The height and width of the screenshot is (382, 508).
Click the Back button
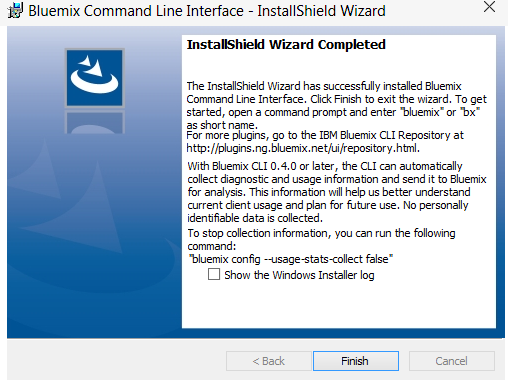click(x=268, y=361)
